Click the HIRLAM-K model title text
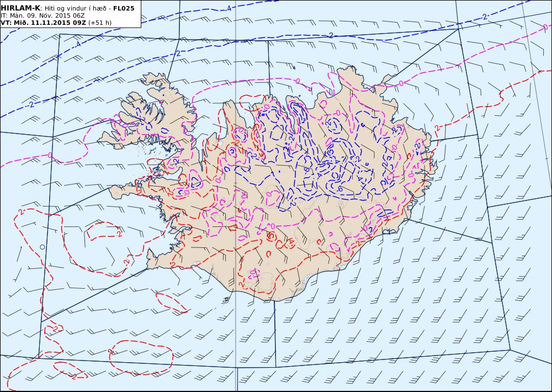 pyautogui.click(x=20, y=8)
